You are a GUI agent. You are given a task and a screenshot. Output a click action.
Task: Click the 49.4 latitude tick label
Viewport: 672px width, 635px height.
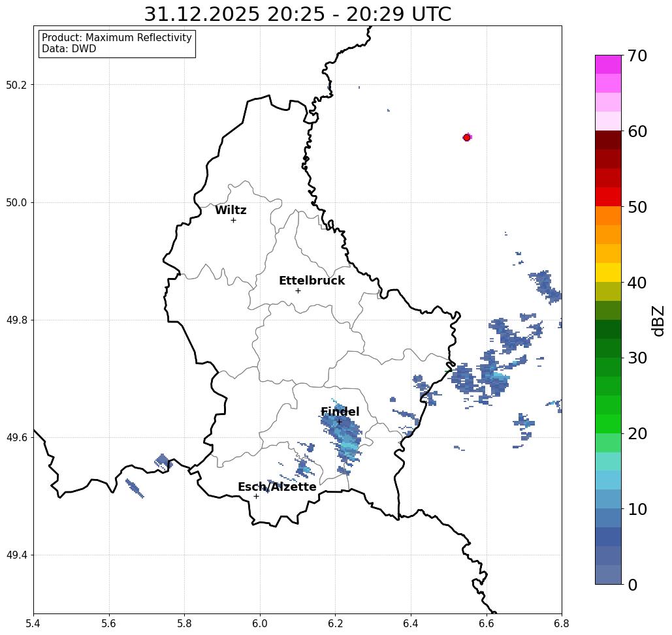[16, 555]
